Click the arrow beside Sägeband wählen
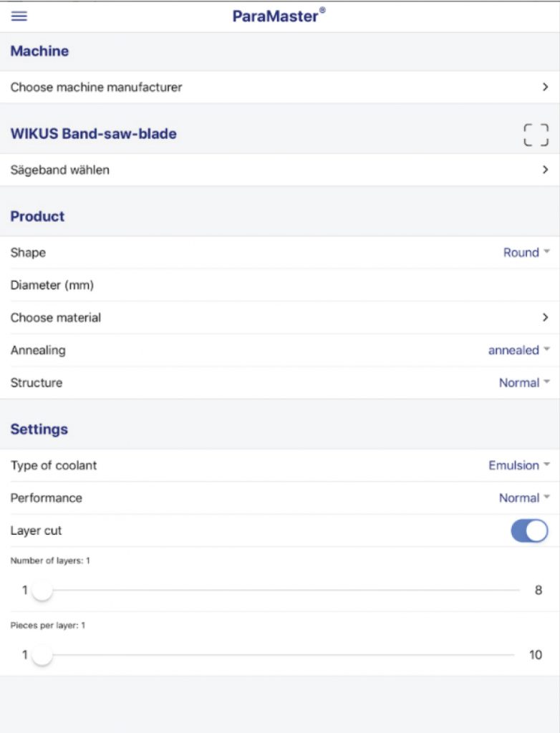The height and width of the screenshot is (733, 560). pos(545,170)
